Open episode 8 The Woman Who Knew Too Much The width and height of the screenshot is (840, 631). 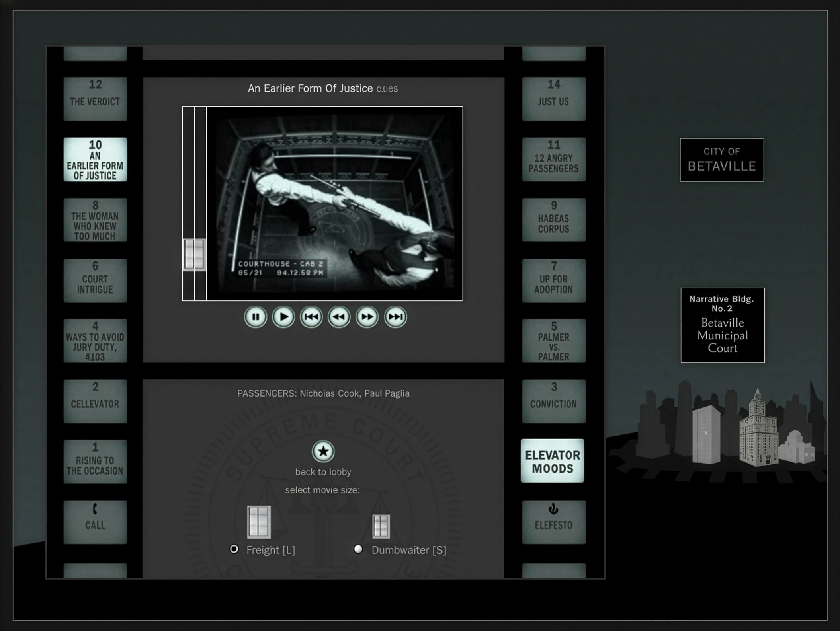coord(95,220)
